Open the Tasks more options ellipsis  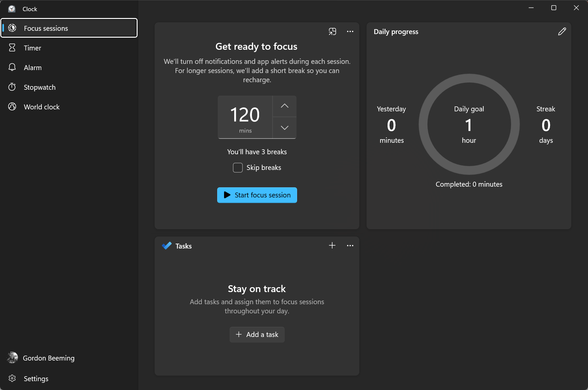pos(350,246)
